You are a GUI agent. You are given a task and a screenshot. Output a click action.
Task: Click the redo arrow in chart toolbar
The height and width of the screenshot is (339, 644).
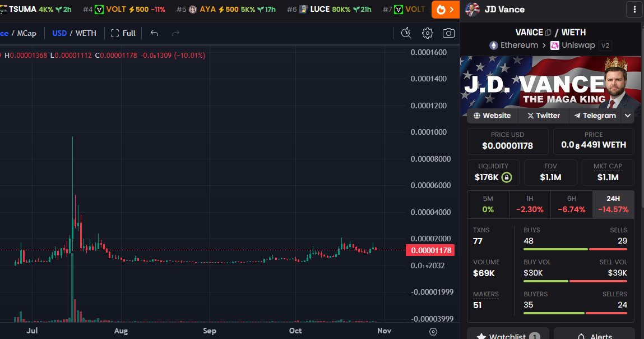[x=176, y=33]
